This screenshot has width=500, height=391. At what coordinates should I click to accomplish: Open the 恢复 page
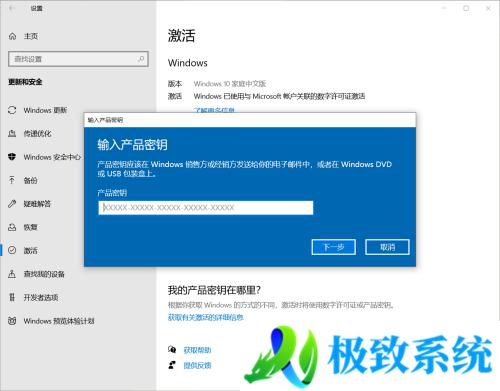click(x=30, y=227)
